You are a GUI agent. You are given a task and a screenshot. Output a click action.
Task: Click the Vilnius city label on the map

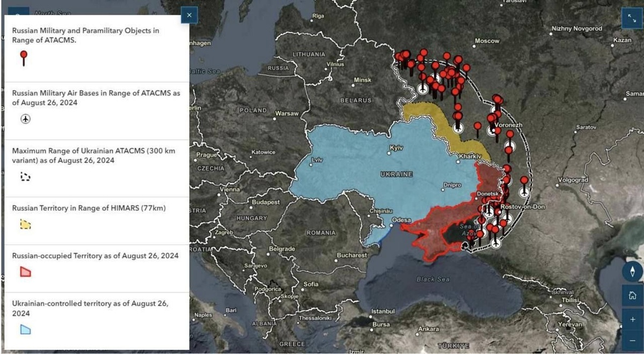[335, 65]
